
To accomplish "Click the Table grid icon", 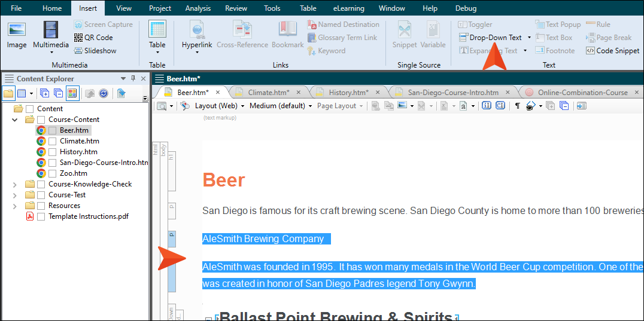I will 157,29.
